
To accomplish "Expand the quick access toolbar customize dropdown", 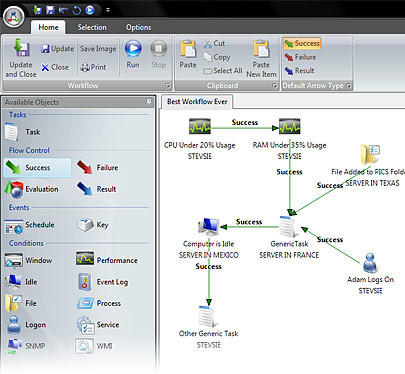I will (108, 10).
